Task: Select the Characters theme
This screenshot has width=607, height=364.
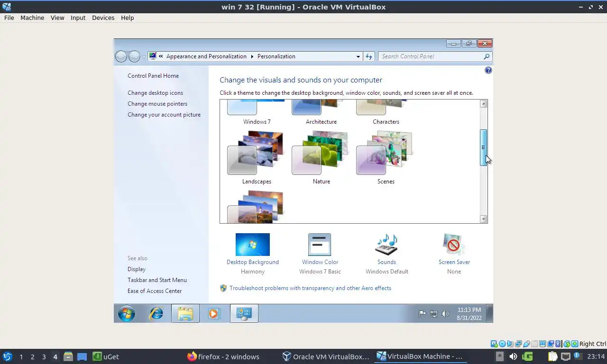Action: point(386,113)
